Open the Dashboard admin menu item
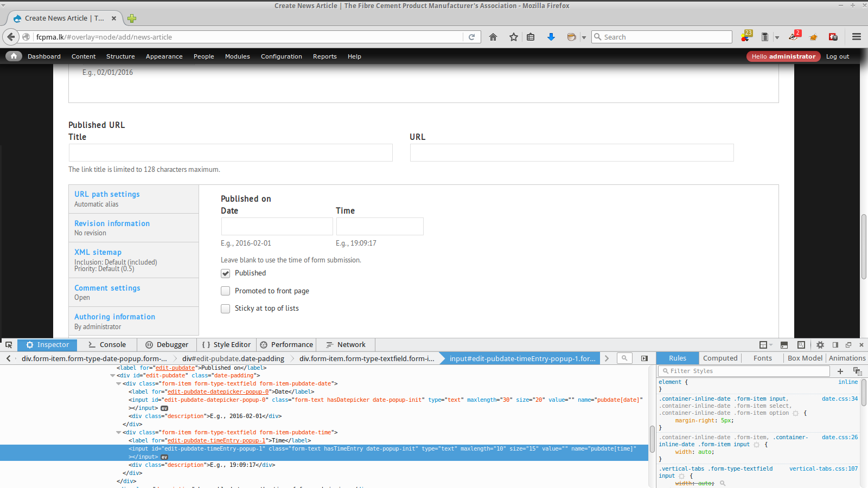This screenshot has width=868, height=488. point(44,56)
